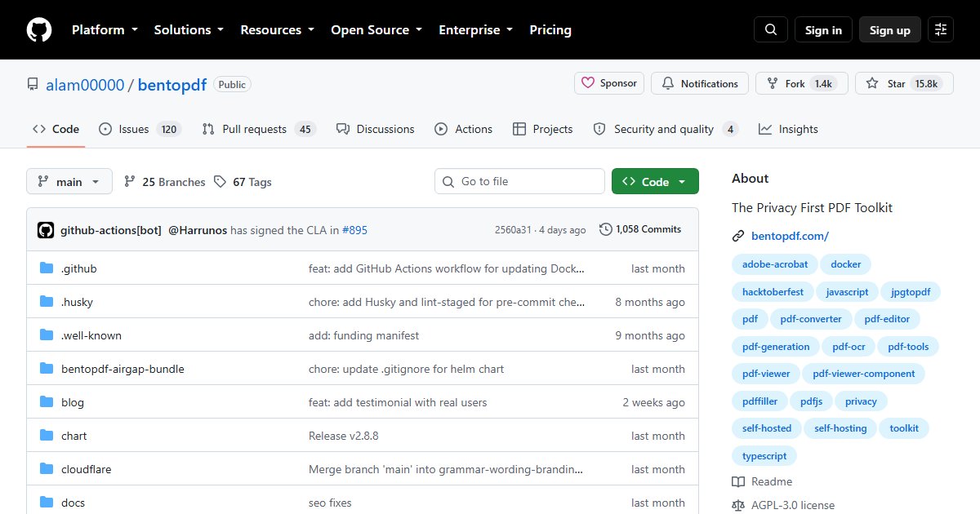This screenshot has height=514, width=980.
Task: Click the GitHub logo icon
Action: click(x=39, y=29)
